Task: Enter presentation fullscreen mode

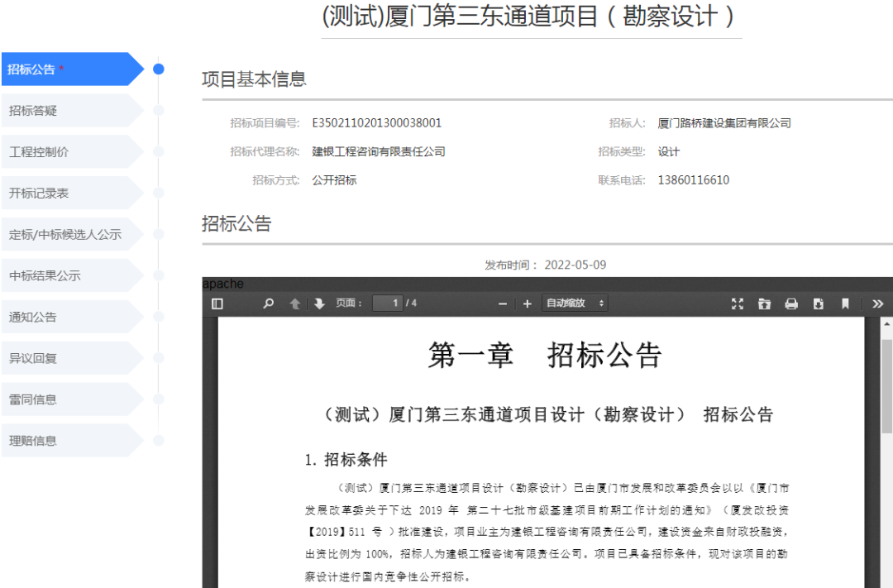Action: click(x=738, y=304)
